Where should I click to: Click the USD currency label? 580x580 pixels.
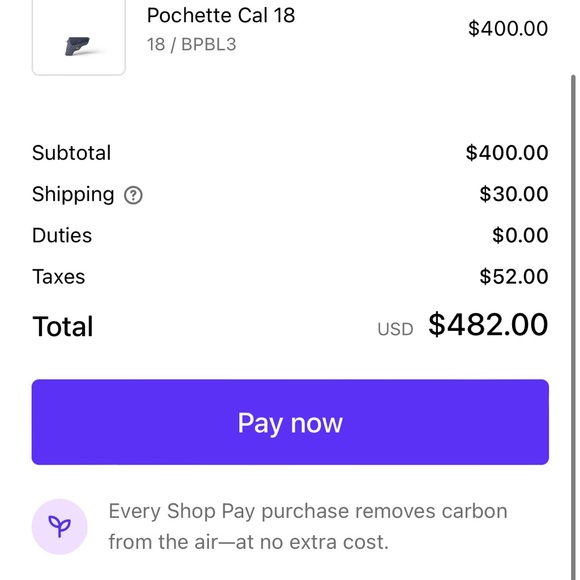395,329
